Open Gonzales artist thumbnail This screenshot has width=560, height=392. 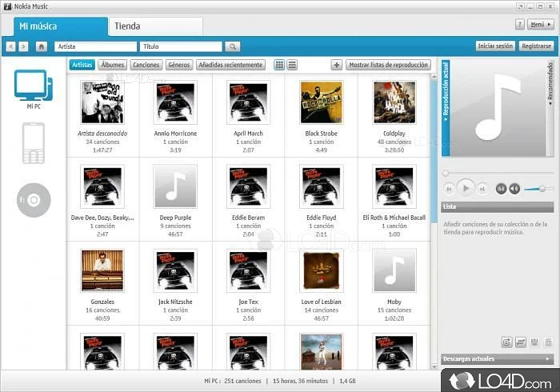102,270
